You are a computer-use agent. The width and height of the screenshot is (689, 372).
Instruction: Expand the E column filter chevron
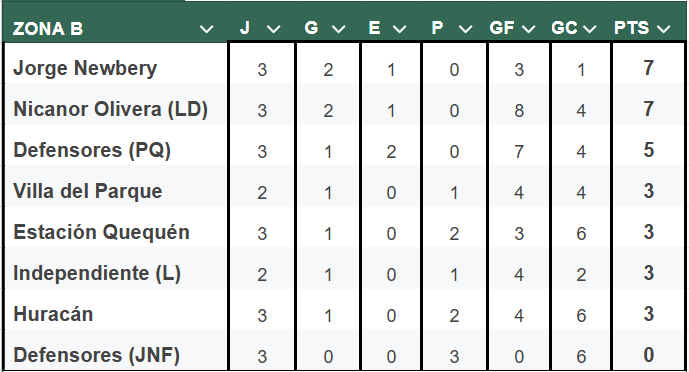coord(399,29)
